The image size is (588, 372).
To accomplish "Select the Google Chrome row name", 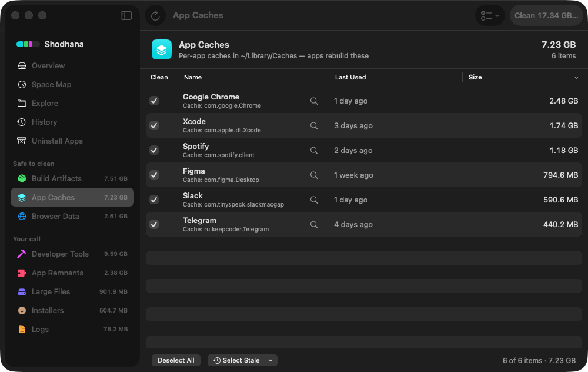I will tap(211, 97).
